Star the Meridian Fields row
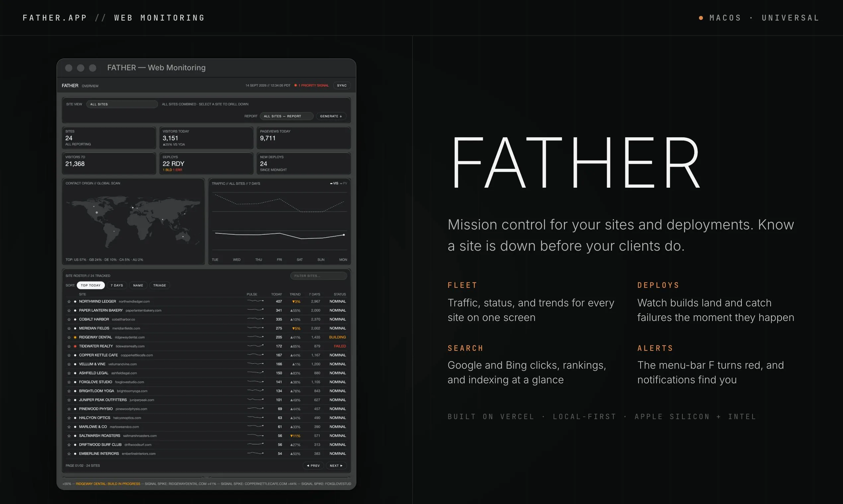843x504 pixels. click(x=69, y=328)
